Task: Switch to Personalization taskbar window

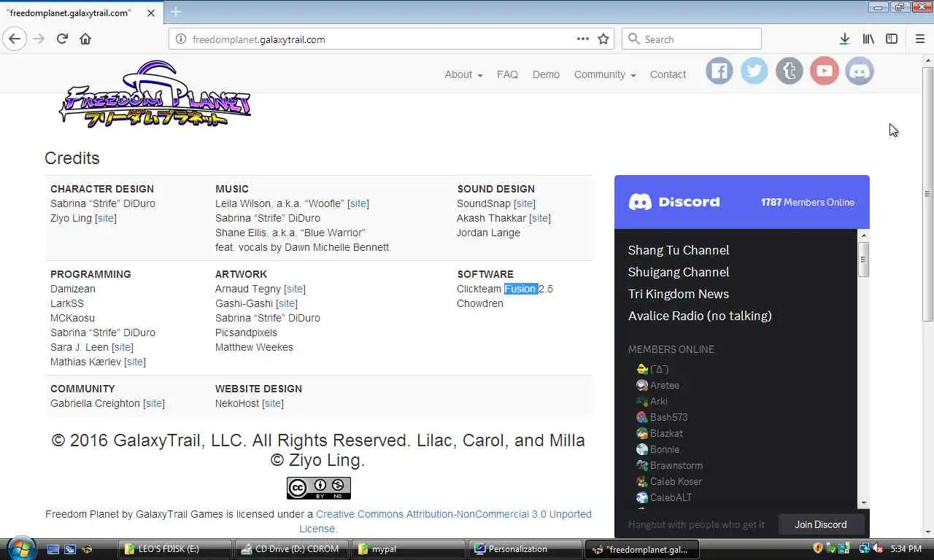Action: (525, 549)
